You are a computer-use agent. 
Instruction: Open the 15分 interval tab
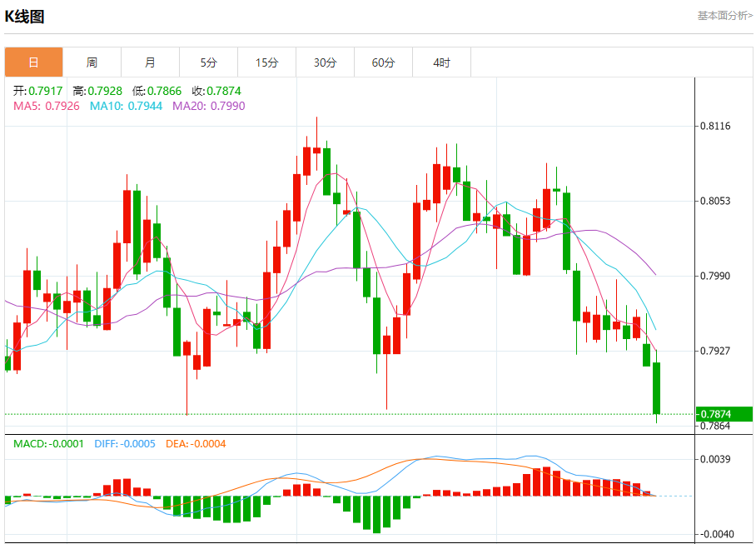[x=266, y=62]
